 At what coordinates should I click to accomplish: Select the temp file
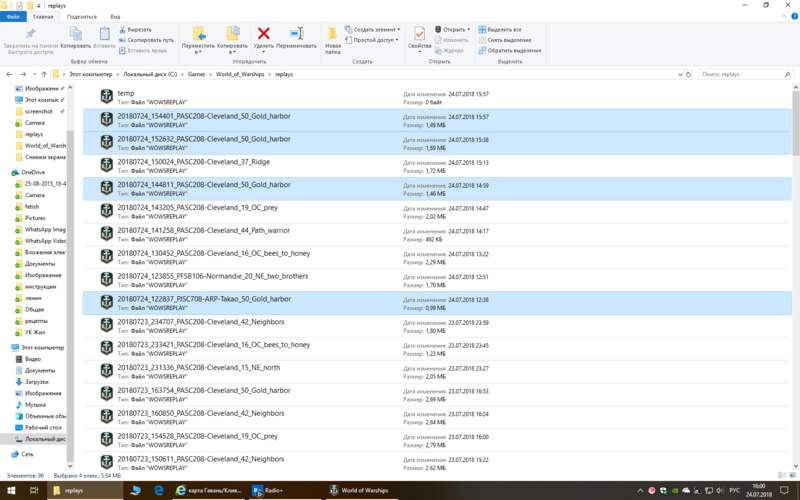[x=437, y=97]
